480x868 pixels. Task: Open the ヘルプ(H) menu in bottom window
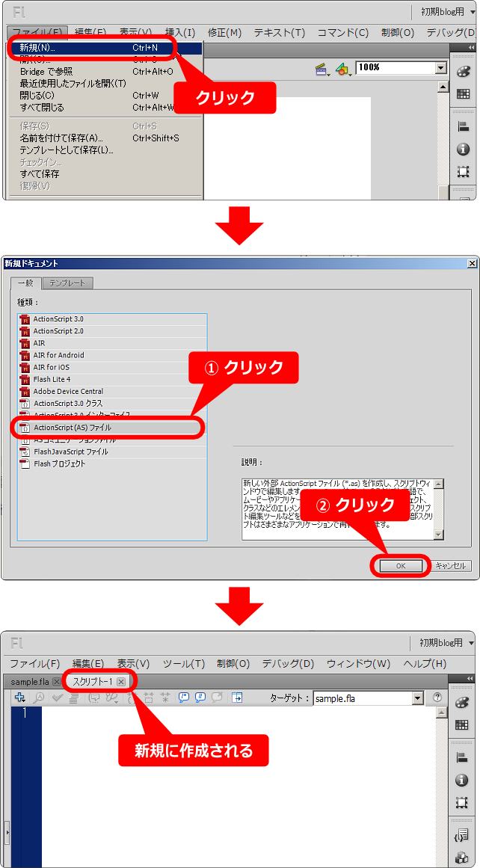(x=425, y=664)
